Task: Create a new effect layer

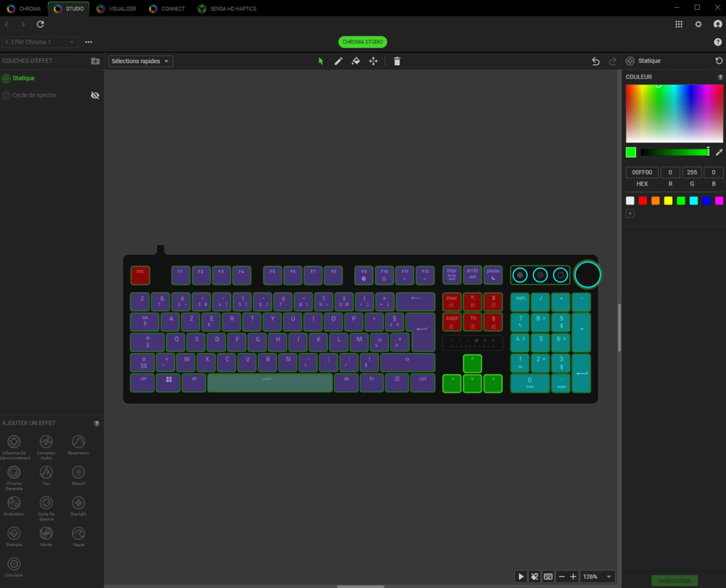Action: click(x=95, y=61)
